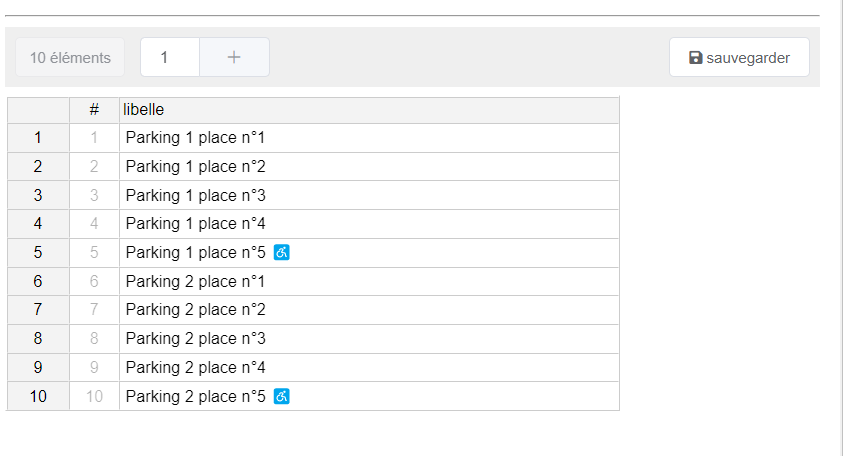This screenshot has width=843, height=456.
Task: Click the floppy disk icon in sauvegarder
Action: [x=696, y=58]
